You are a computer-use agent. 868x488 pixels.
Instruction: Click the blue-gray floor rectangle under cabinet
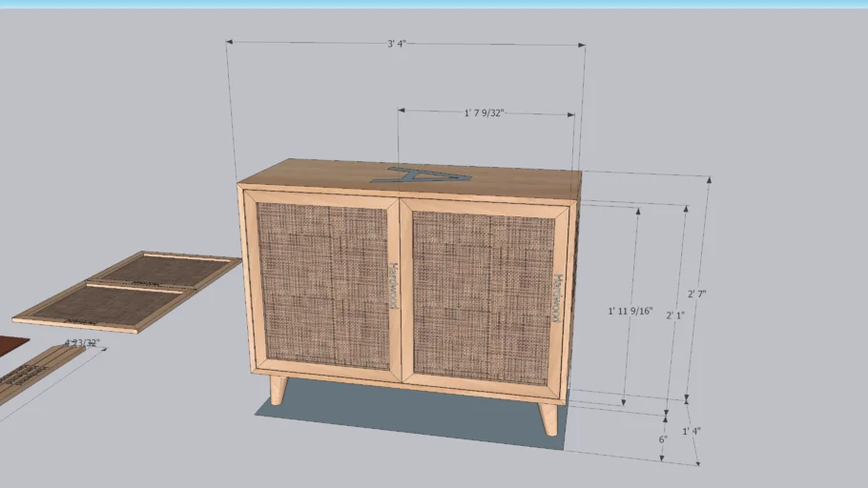410,417
